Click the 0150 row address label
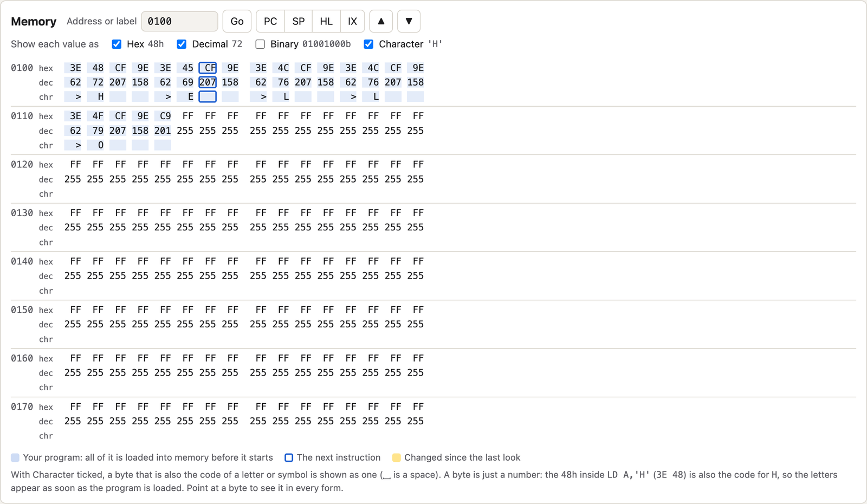 click(x=22, y=310)
